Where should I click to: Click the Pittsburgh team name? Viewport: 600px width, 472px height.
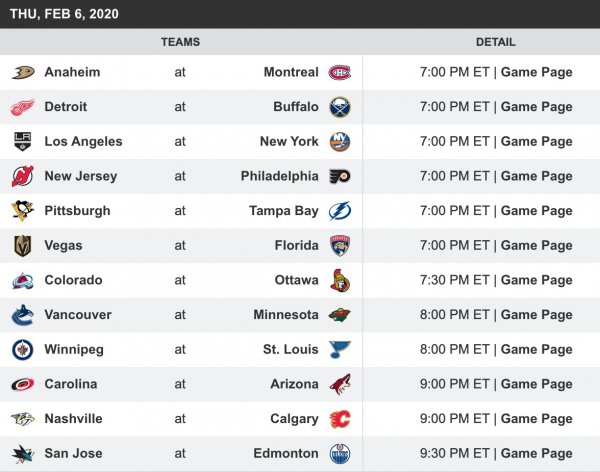77,211
